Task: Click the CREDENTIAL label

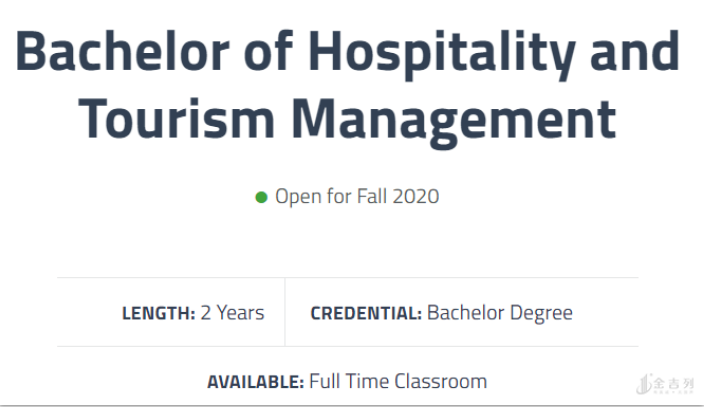Action: pyautogui.click(x=366, y=313)
